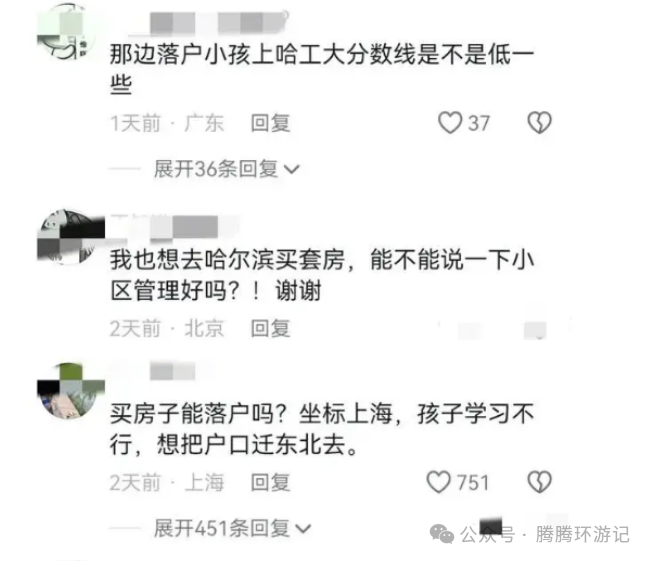
Task: Click the chevron next to 展开36条回复
Action: 291,169
